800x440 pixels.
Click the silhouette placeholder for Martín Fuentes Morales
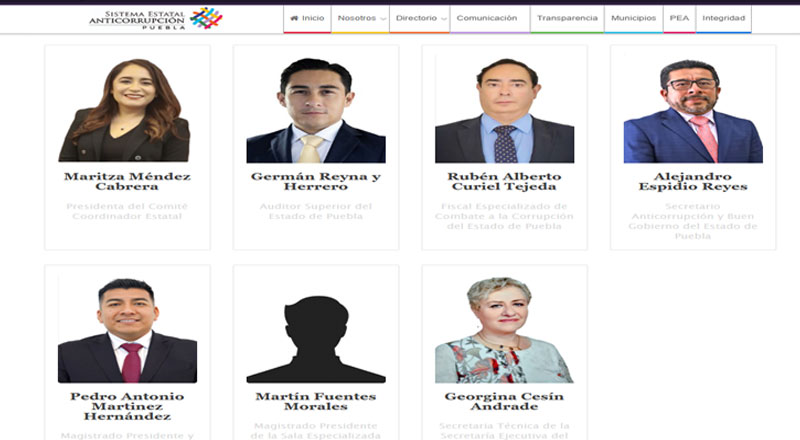316,338
